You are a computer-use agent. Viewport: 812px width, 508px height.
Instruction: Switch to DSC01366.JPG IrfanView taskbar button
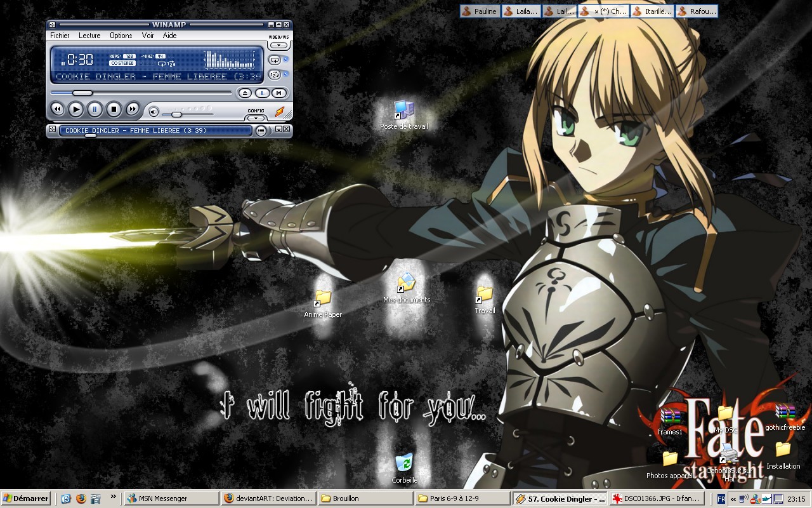658,498
